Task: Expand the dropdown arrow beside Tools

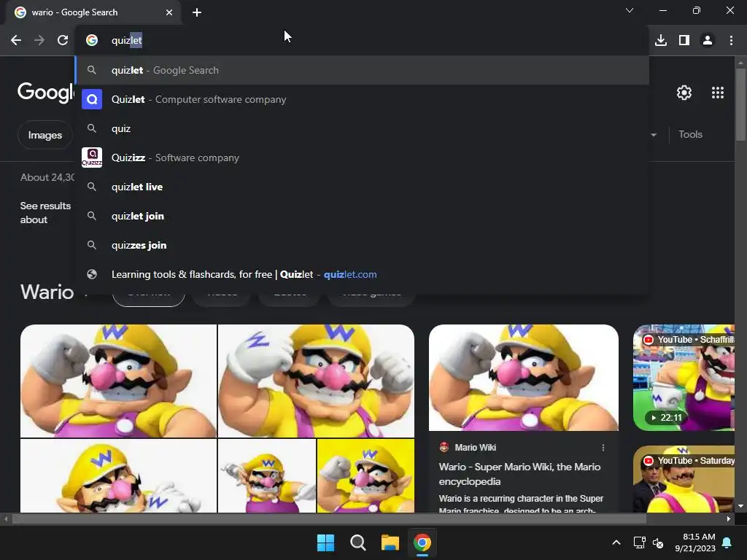Action: [x=654, y=135]
